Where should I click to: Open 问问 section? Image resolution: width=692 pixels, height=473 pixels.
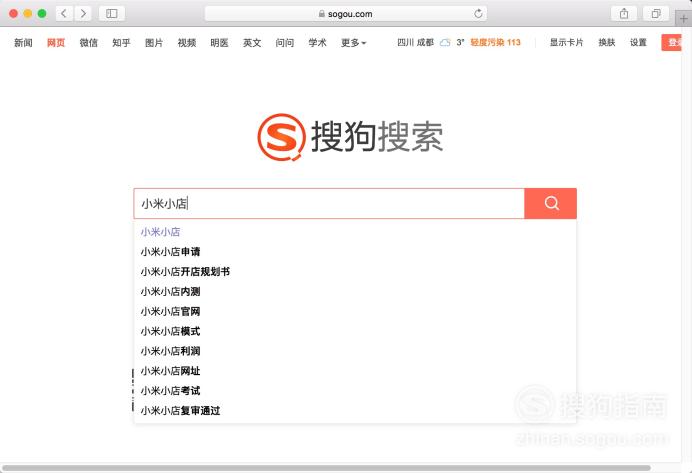[285, 42]
